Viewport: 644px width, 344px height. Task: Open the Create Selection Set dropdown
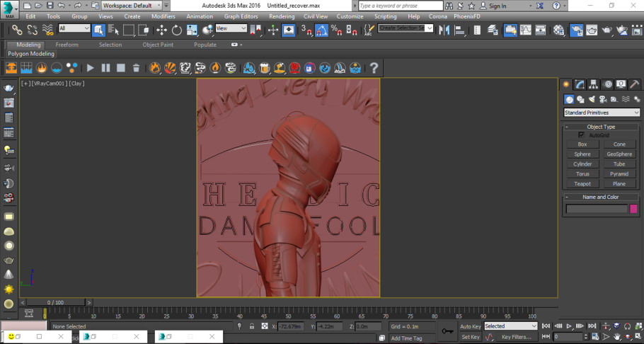point(406,28)
